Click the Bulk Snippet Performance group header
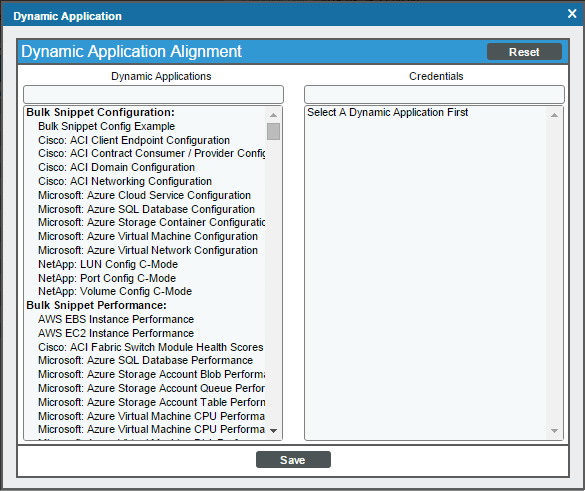The height and width of the screenshot is (491, 585). click(96, 305)
